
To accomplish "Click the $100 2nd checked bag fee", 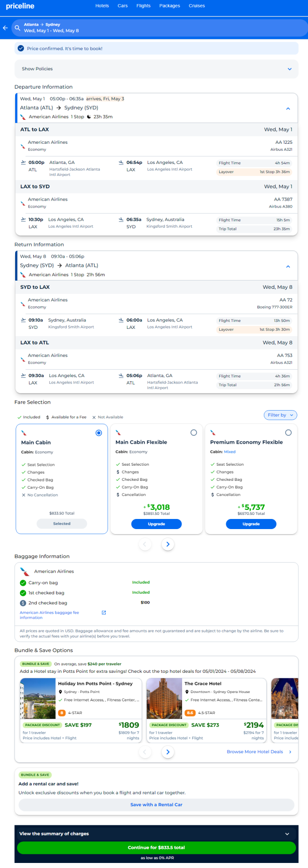I will pyautogui.click(x=145, y=603).
